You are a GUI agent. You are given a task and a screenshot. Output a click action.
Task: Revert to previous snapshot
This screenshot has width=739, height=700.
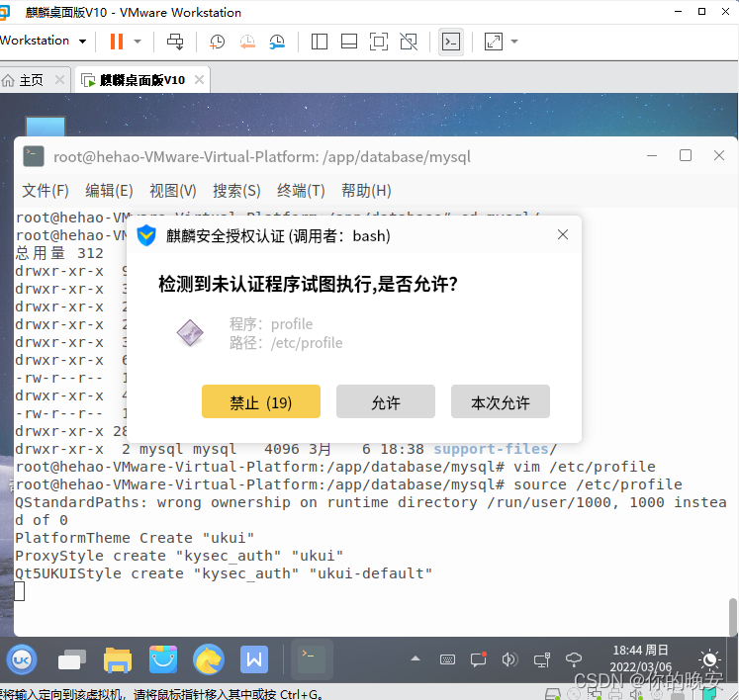click(x=247, y=42)
